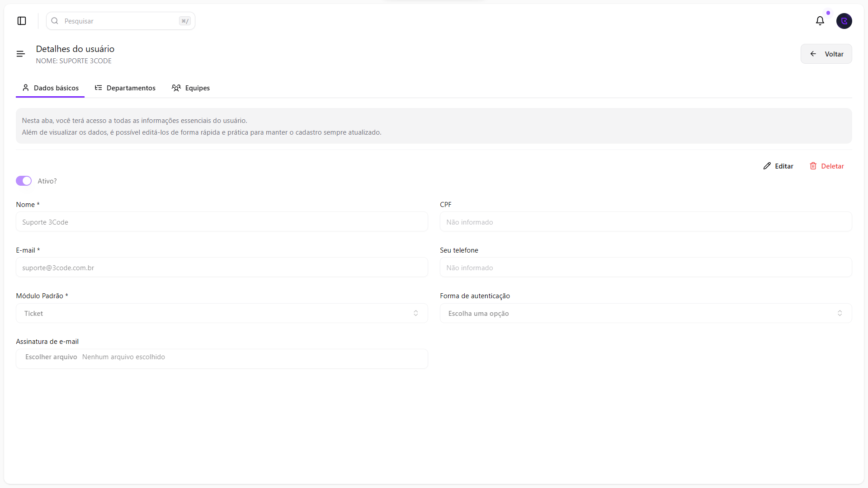Click the Seu telefone input field

[646, 267]
